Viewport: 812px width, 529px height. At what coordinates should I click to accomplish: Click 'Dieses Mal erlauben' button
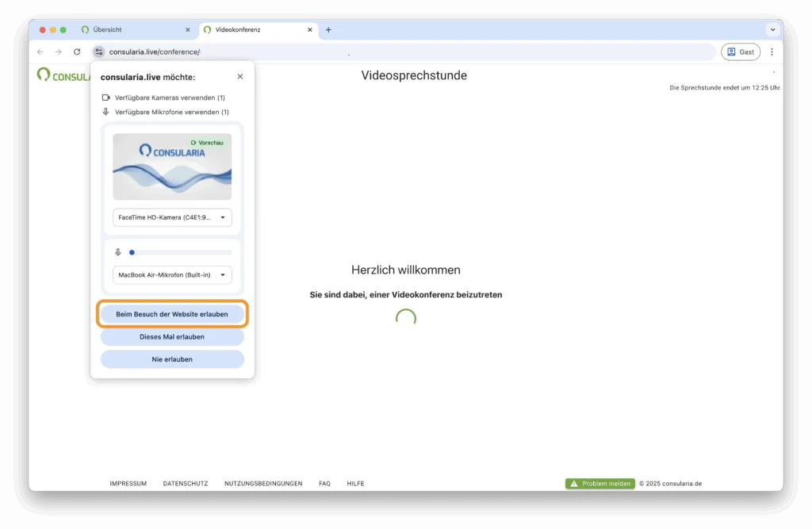tap(172, 337)
